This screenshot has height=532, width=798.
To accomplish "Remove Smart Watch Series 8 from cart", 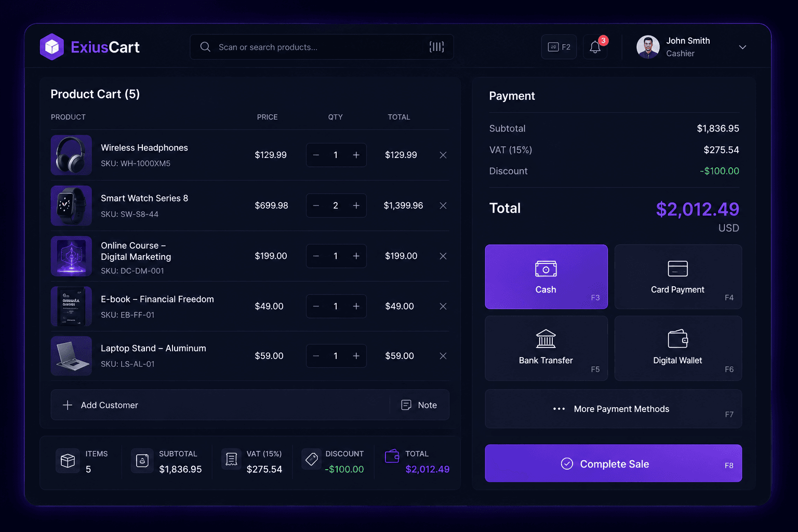I will tap(443, 206).
